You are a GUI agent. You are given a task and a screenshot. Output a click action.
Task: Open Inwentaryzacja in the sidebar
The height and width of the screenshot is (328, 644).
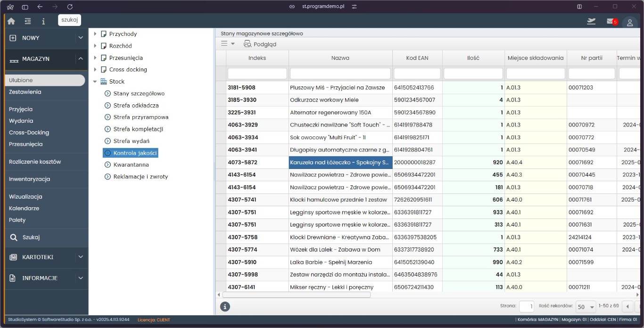[x=29, y=179]
